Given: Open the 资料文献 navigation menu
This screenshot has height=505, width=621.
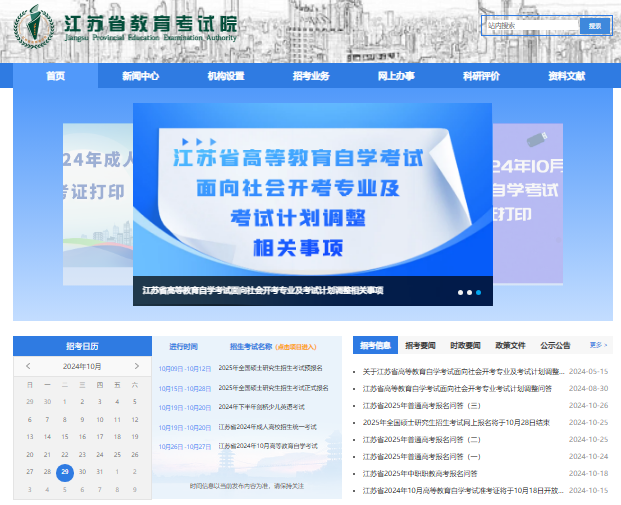Looking at the screenshot, I should point(567,76).
